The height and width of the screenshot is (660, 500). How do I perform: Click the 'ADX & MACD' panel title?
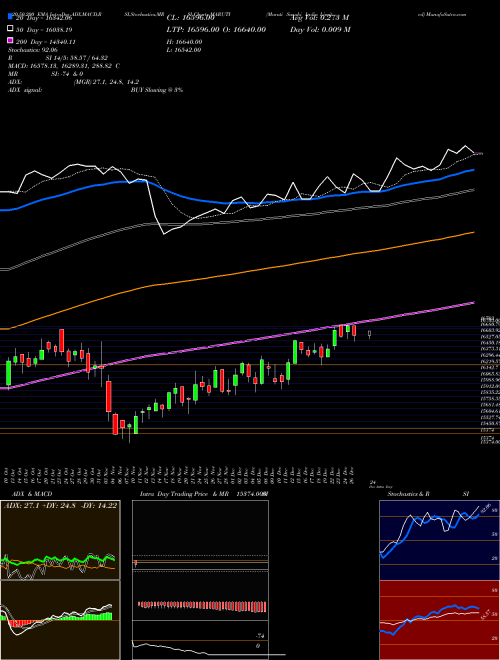pyautogui.click(x=32, y=494)
